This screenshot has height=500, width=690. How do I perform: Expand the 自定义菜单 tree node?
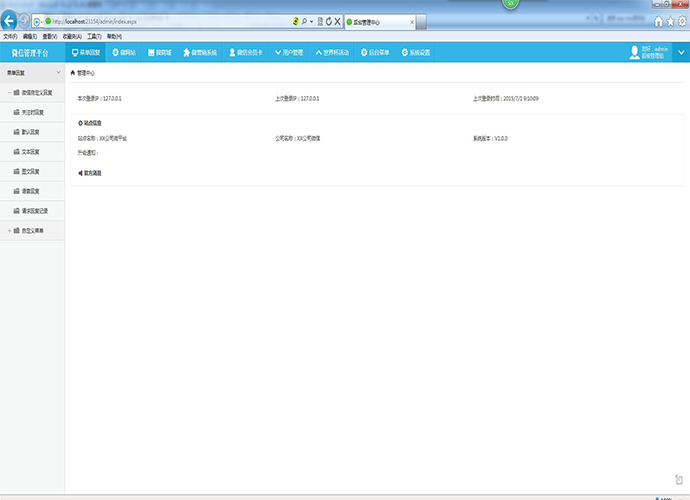point(9,231)
